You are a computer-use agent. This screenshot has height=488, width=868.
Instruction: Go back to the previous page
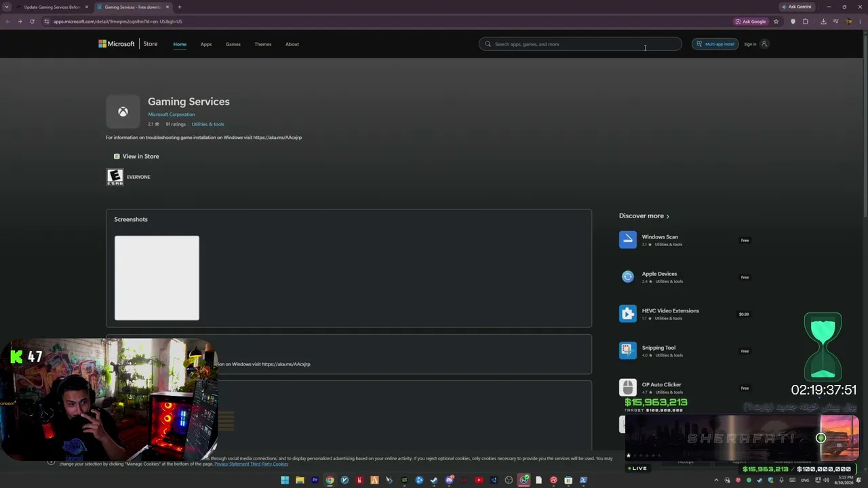click(x=7, y=22)
